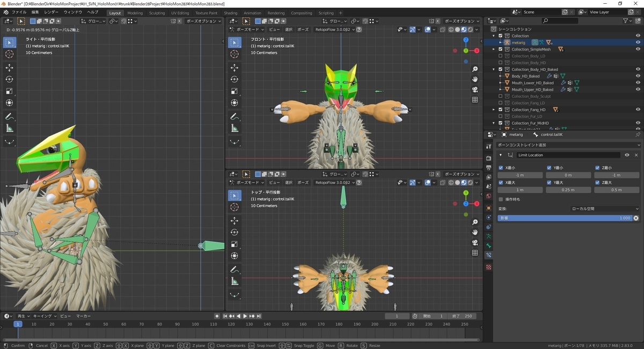Open Texture properties checker icon tab
Image resolution: width=644 pixels, height=349 pixels.
pos(488,267)
